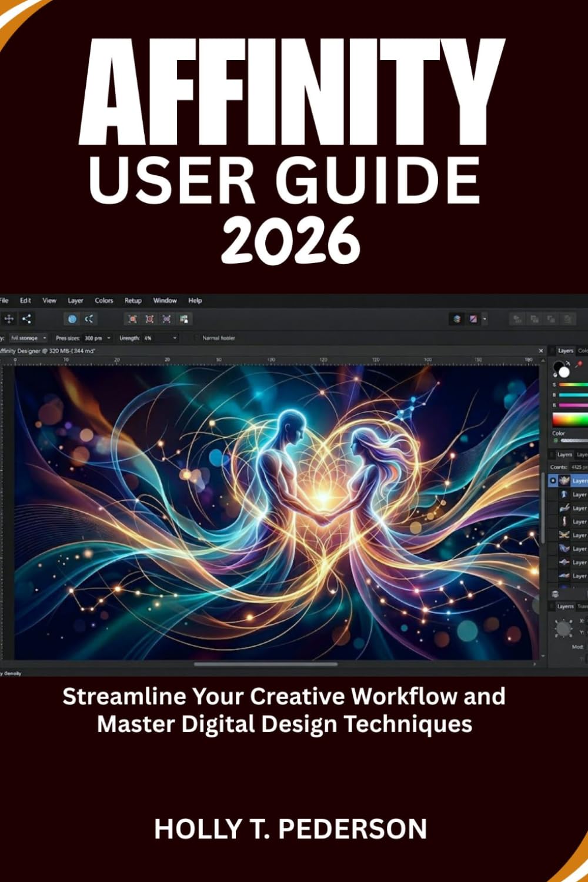Image resolution: width=588 pixels, height=882 pixels.
Task: Adjust the checkered slider under Color label
Action: [574, 440]
